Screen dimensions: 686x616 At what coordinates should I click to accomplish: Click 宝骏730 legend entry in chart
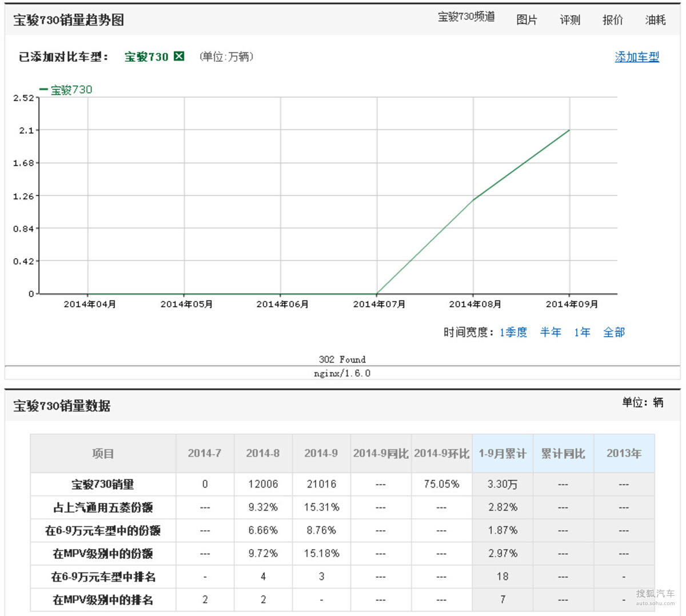[x=66, y=90]
